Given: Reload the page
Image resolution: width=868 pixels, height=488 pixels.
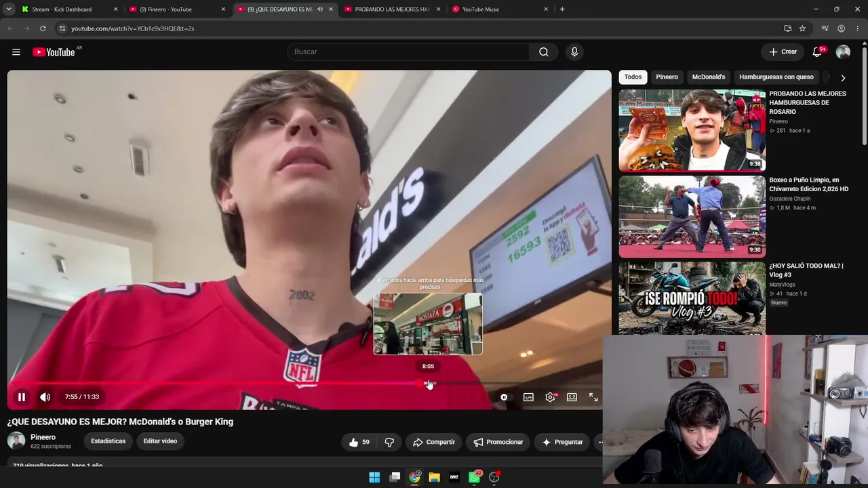Looking at the screenshot, I should 43,28.
